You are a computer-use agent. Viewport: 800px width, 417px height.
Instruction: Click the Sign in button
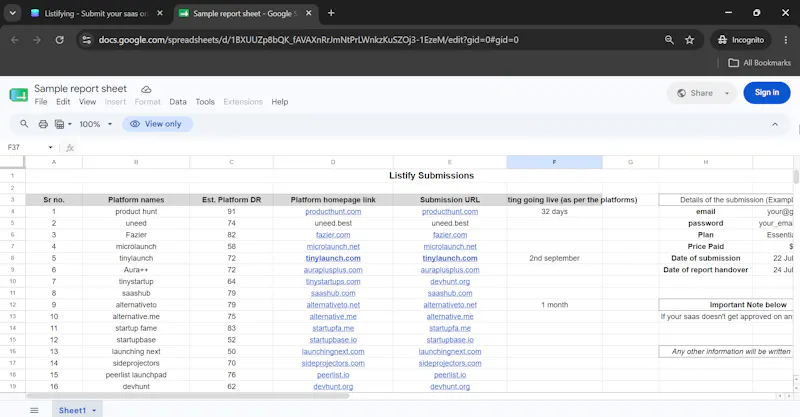point(767,92)
